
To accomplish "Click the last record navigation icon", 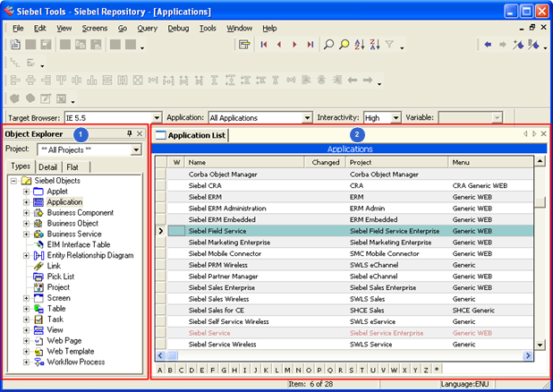I will pyautogui.click(x=310, y=44).
